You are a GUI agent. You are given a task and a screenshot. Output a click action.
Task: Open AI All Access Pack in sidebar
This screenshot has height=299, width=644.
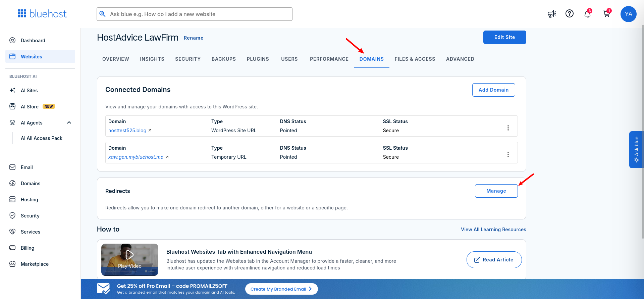point(42,138)
